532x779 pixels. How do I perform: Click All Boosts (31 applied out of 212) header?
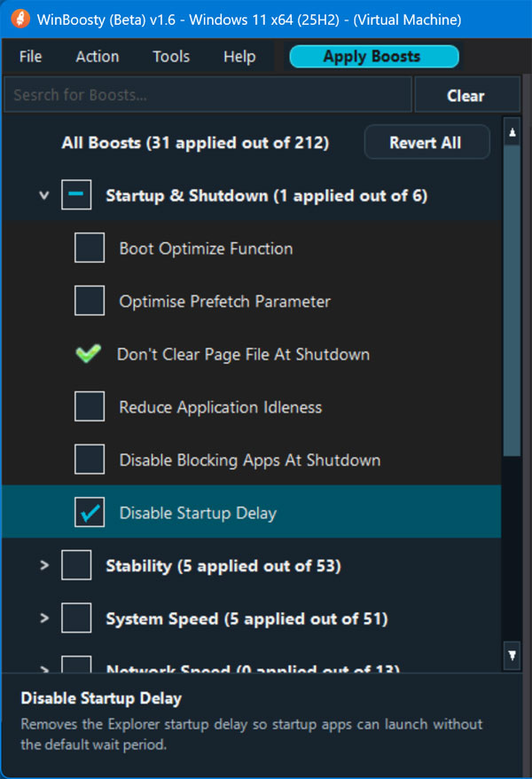195,143
